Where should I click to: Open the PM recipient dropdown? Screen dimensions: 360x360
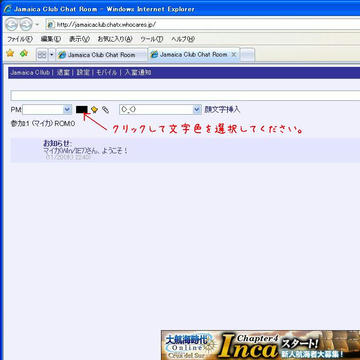click(47, 109)
